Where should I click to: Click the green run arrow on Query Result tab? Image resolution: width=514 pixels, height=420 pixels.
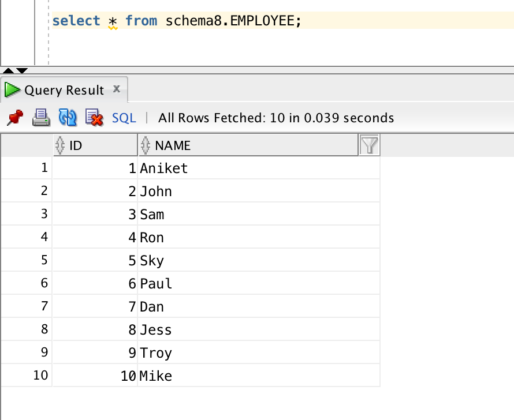[12, 89]
